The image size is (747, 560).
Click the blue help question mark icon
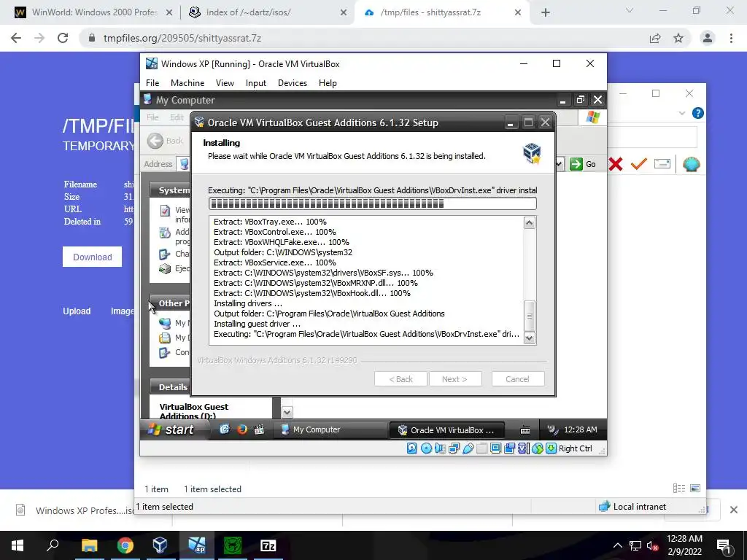[x=698, y=113]
